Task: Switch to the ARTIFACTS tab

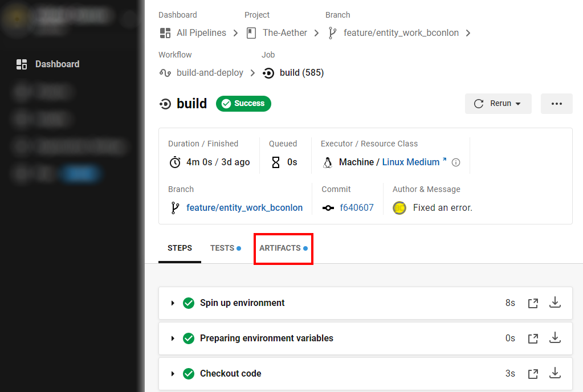Action: coord(283,248)
